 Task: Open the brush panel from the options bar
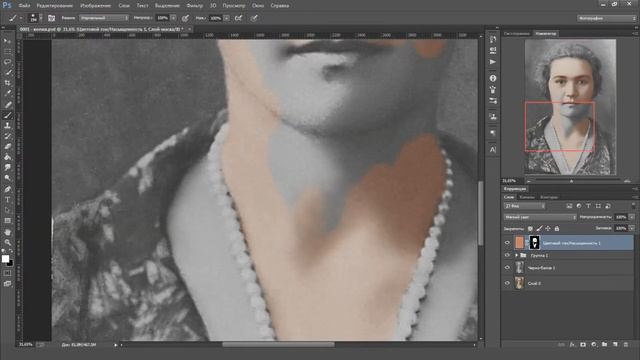pos(51,18)
